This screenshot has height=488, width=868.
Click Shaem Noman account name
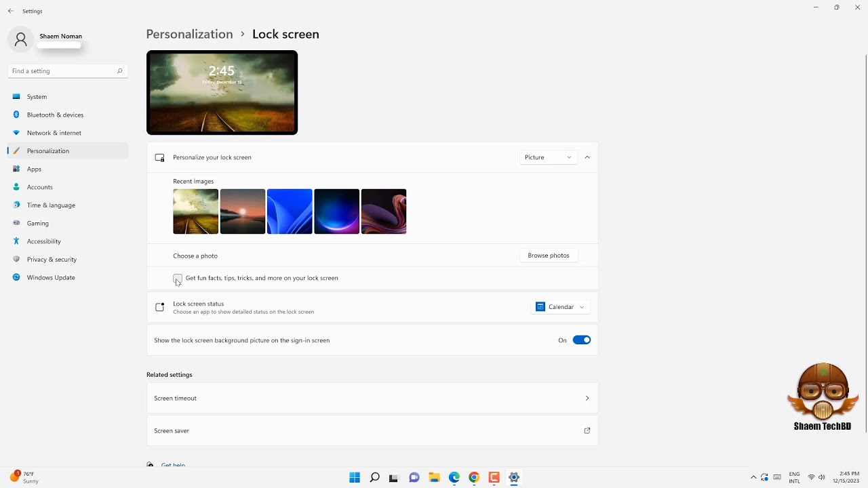pos(60,36)
